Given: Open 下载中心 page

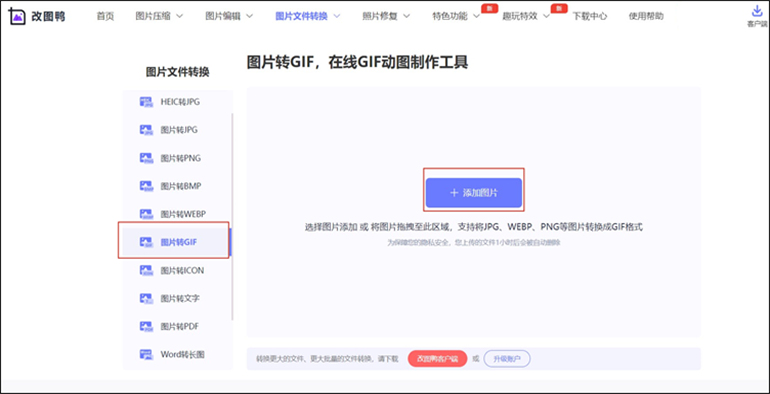Looking at the screenshot, I should (590, 16).
